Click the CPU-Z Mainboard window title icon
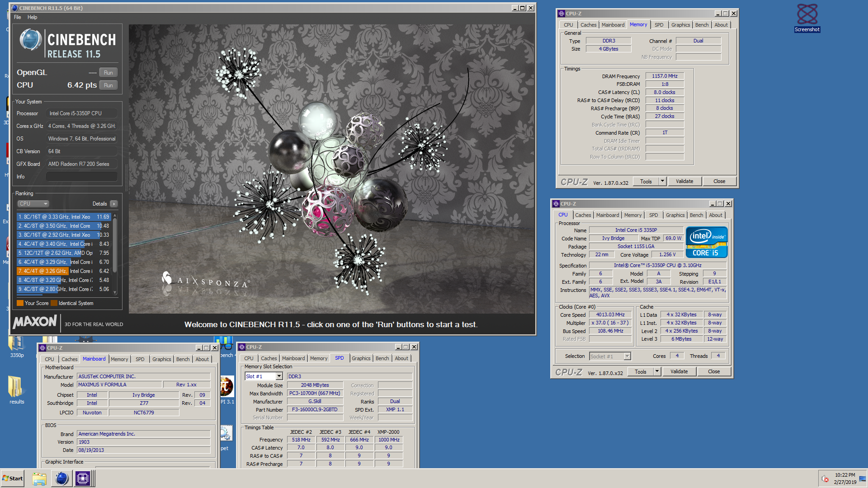This screenshot has width=868, height=488. tap(42, 348)
